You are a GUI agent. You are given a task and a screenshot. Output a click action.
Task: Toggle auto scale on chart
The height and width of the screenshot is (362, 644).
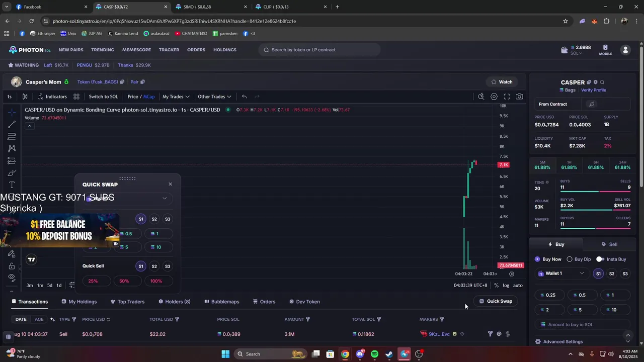(x=518, y=286)
